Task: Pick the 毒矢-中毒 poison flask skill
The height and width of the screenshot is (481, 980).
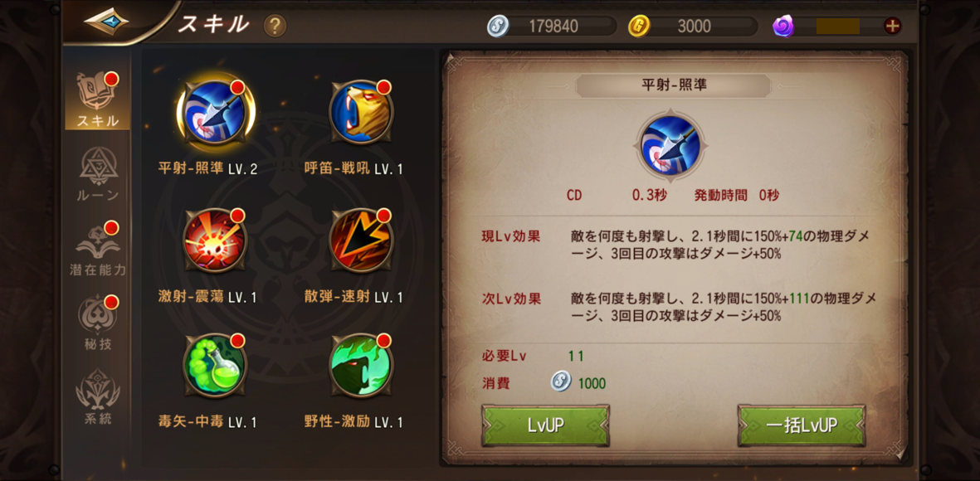Action: click(216, 366)
